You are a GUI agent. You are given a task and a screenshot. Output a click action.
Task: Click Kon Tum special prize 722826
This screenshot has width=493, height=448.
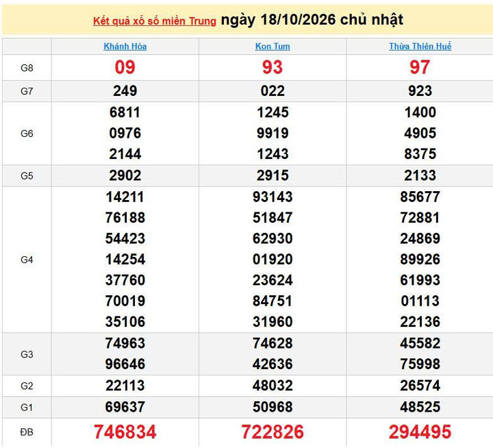tap(273, 432)
